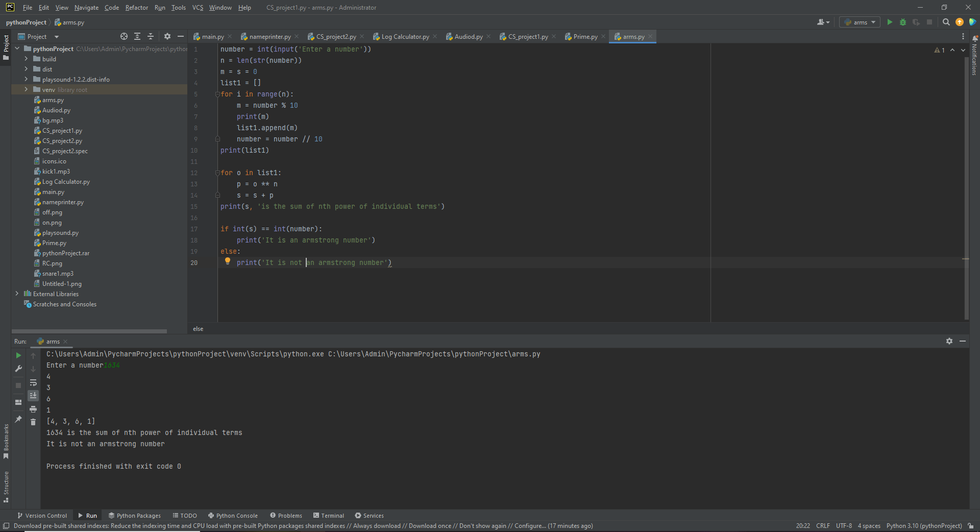
Task: Open the Version Control tool window
Action: (x=42, y=516)
